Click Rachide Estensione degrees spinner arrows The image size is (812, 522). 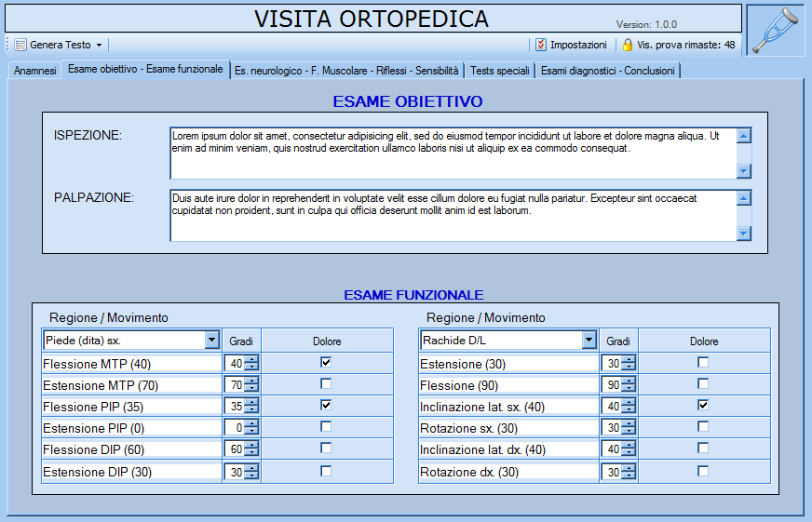pos(629,363)
